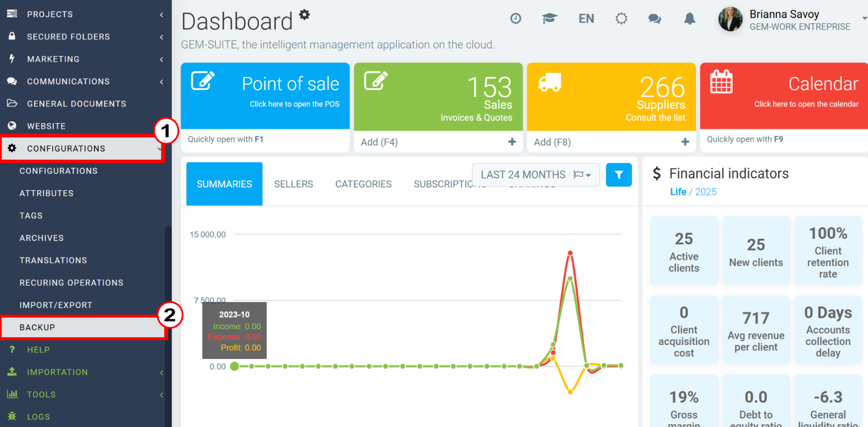
Task: Click the Client retention rate tile
Action: pos(828,251)
